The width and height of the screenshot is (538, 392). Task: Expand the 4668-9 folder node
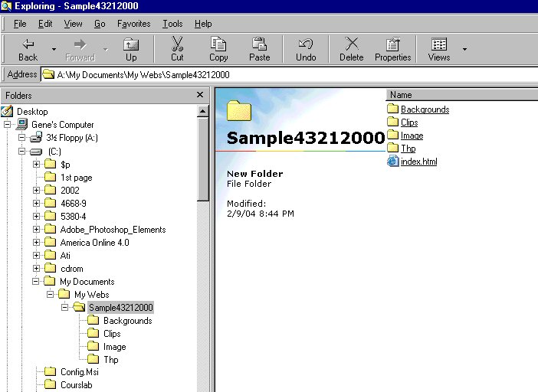[36, 203]
